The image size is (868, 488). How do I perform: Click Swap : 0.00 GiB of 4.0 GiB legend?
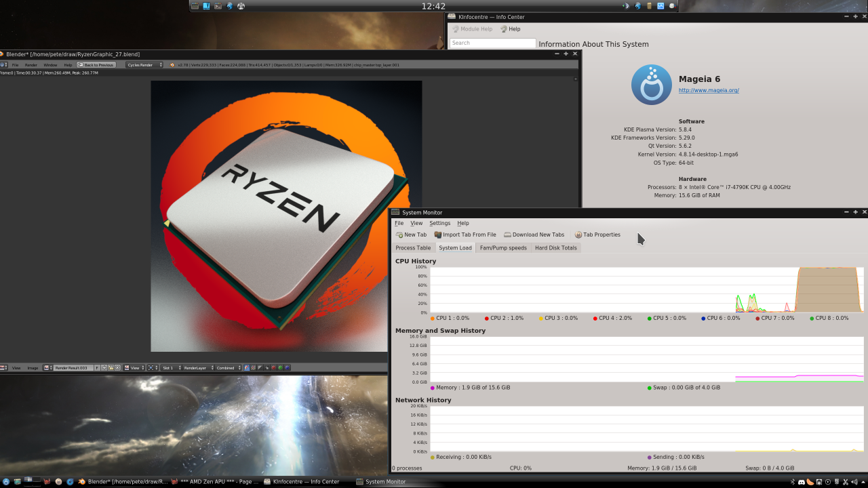click(684, 388)
